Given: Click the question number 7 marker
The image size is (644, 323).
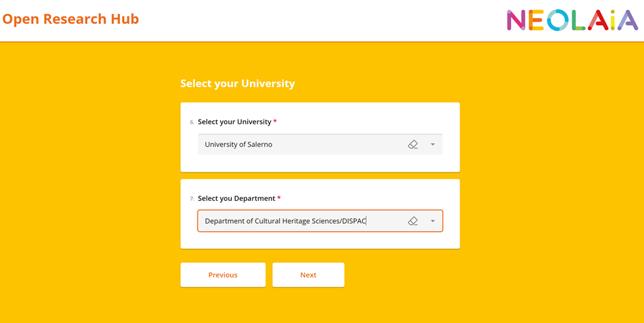Looking at the screenshot, I should pyautogui.click(x=192, y=199).
